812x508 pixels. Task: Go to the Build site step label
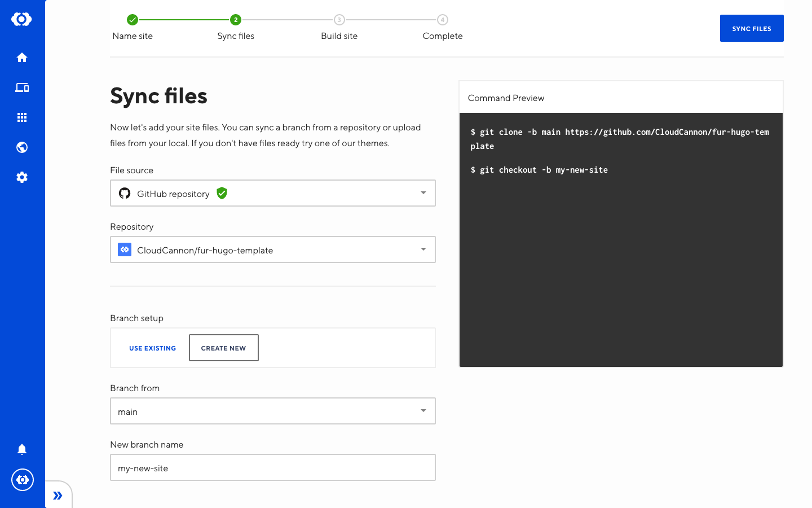coord(339,36)
